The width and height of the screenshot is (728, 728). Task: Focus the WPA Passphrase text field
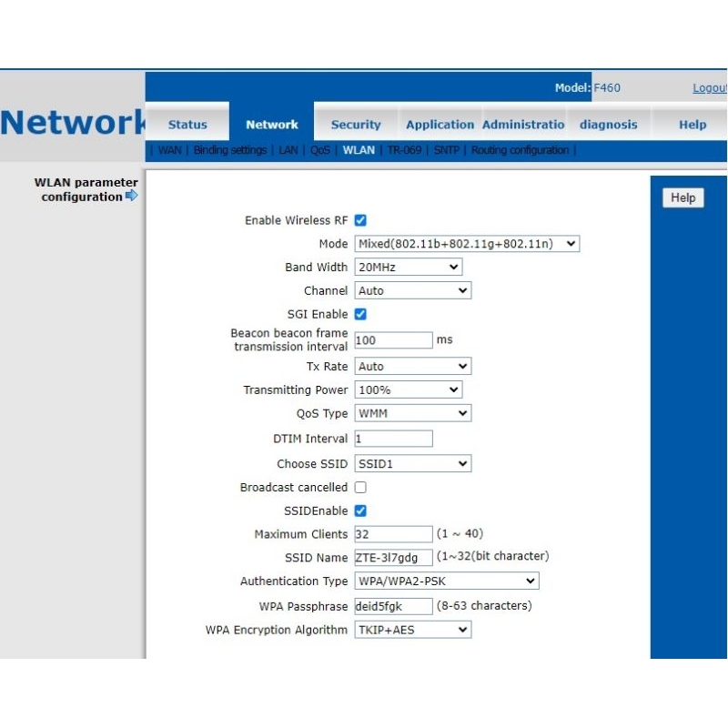click(x=393, y=606)
